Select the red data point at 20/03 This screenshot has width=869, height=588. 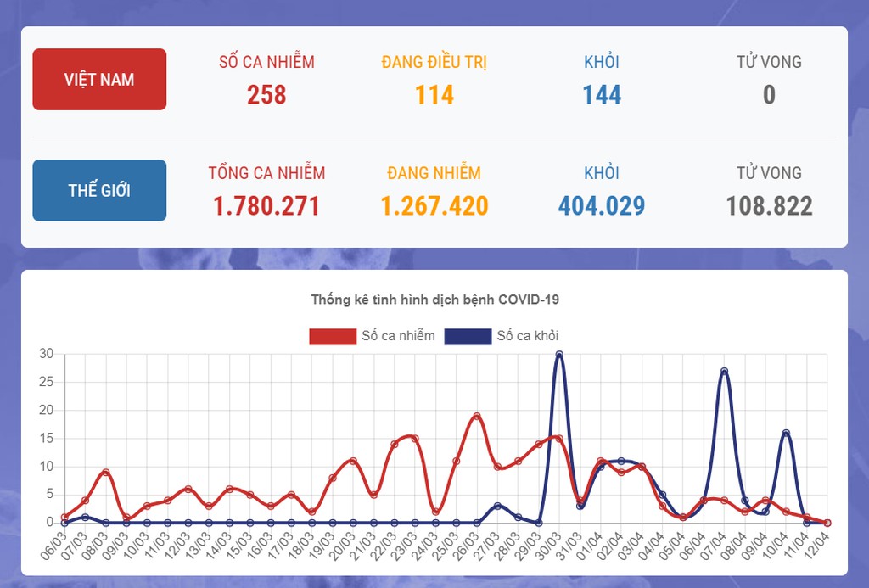(x=353, y=461)
